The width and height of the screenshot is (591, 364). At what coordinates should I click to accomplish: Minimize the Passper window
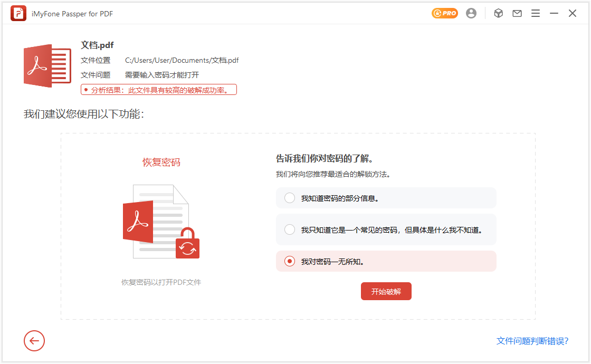point(554,14)
